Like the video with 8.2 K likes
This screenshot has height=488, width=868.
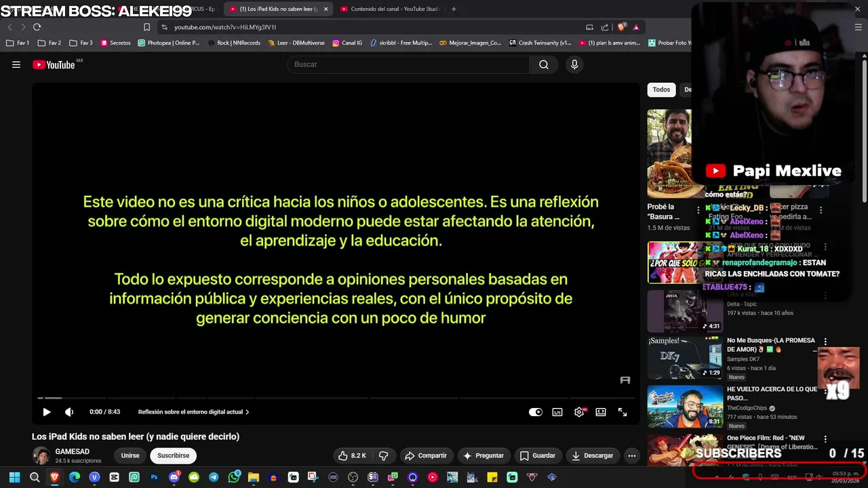click(352, 455)
